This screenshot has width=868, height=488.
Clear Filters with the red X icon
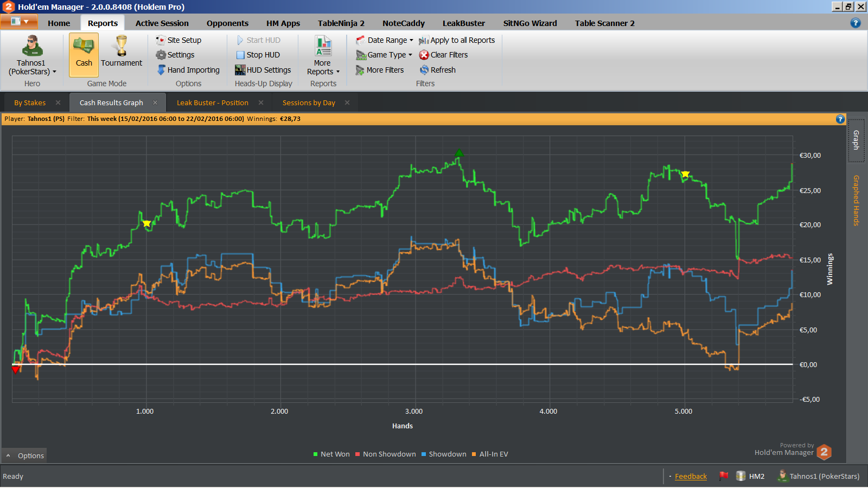(x=443, y=55)
